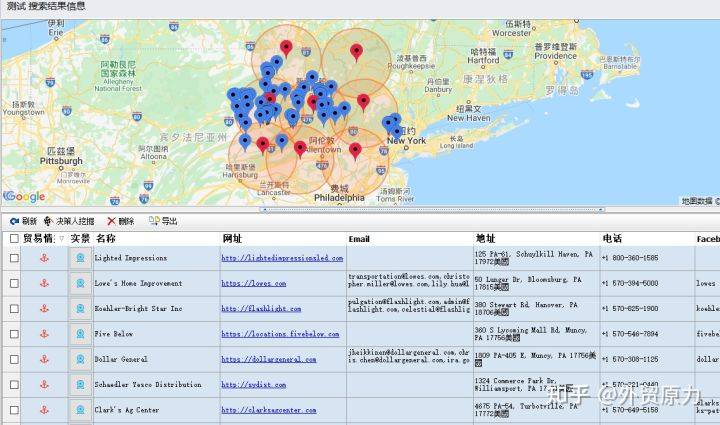Click the 决策人挖掘 toolbar button

point(69,221)
